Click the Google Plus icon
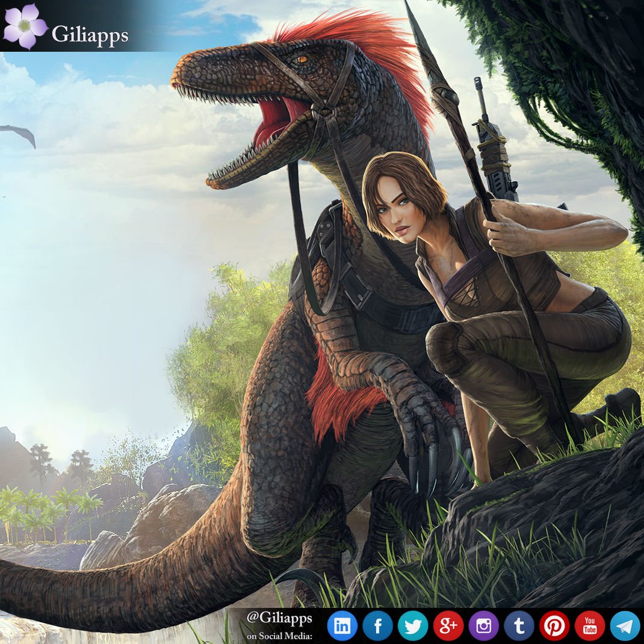Image resolution: width=644 pixels, height=644 pixels. [448, 626]
